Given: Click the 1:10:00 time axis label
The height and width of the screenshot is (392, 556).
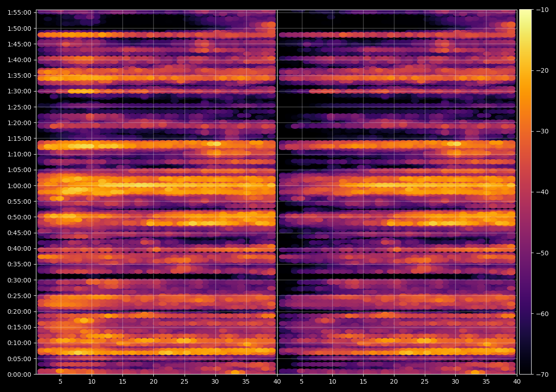Looking at the screenshot, I should pos(20,154).
